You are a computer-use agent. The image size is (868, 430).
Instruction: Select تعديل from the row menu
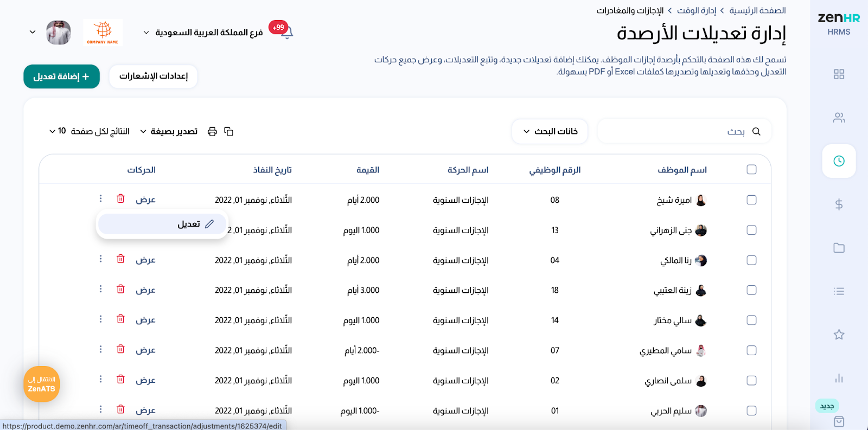coord(162,224)
